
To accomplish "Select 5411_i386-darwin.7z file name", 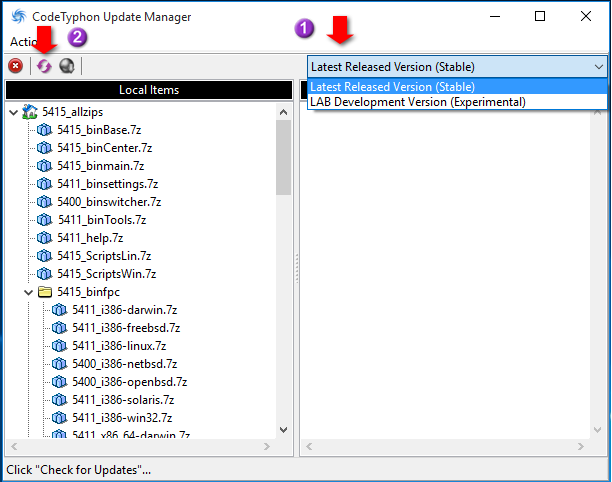I will (x=125, y=310).
